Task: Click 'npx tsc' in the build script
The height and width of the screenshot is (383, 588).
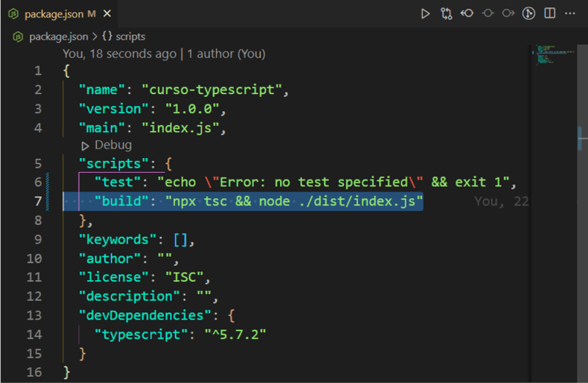Action: point(200,202)
